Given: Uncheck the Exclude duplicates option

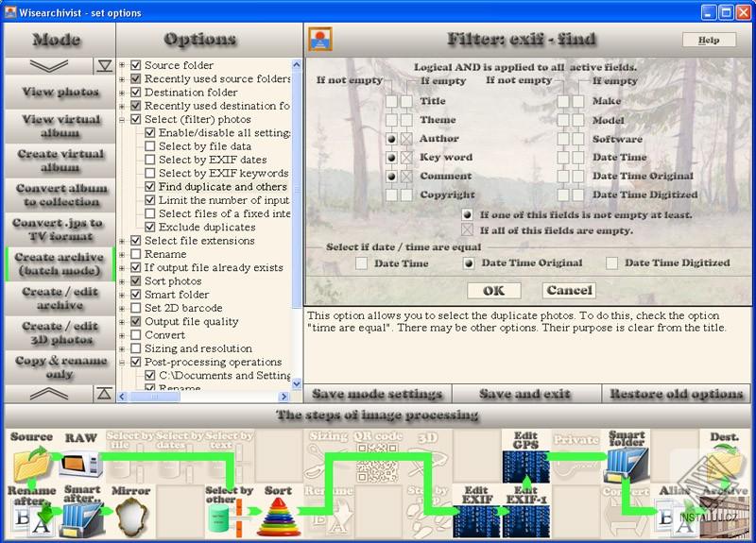Looking at the screenshot, I should pyautogui.click(x=150, y=227).
